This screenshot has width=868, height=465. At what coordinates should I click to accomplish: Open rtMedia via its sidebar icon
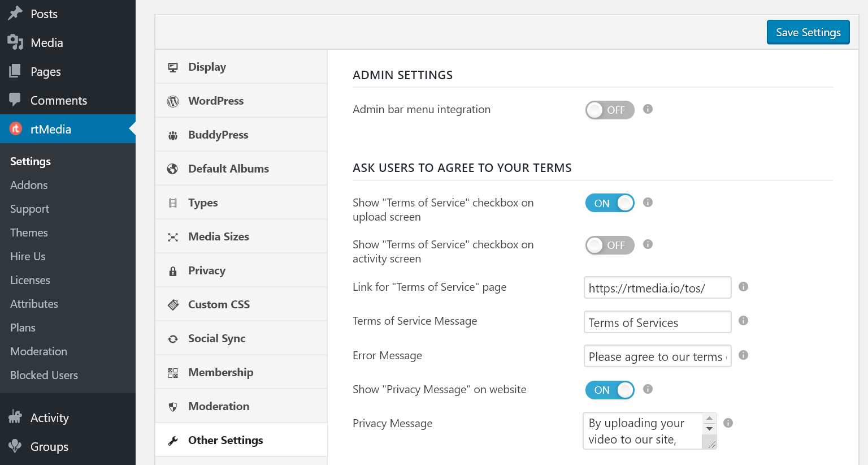click(x=15, y=128)
